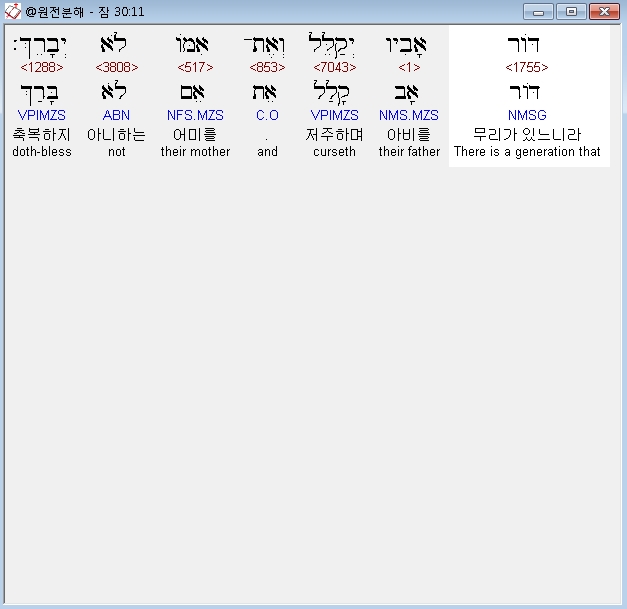Viewport: 627px width, 609px height.
Task: Click parsing code VPIMZS above doth-bless
Action: click(42, 115)
